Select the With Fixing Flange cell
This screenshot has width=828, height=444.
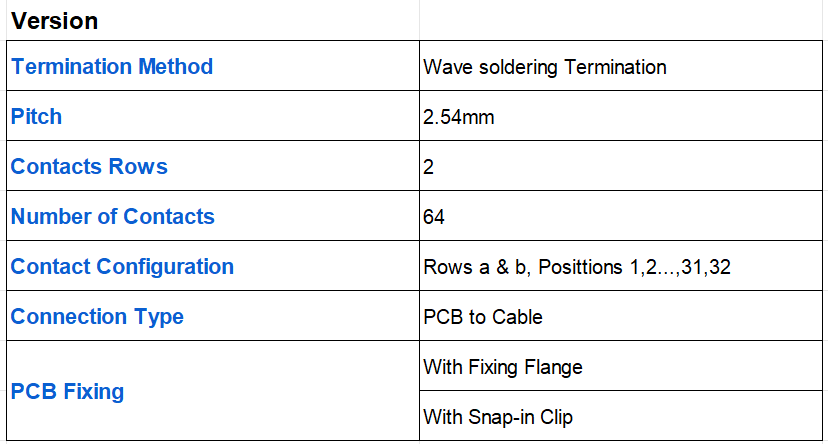pyautogui.click(x=621, y=366)
